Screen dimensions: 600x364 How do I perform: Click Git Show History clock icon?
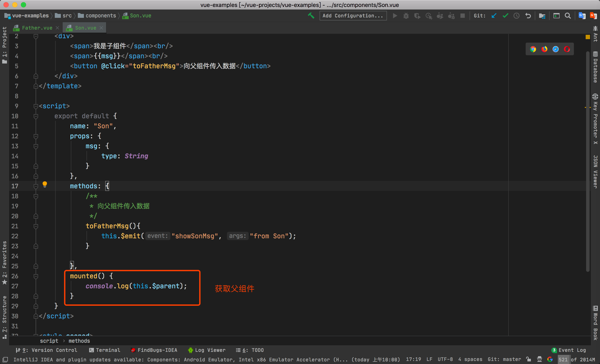pos(517,16)
